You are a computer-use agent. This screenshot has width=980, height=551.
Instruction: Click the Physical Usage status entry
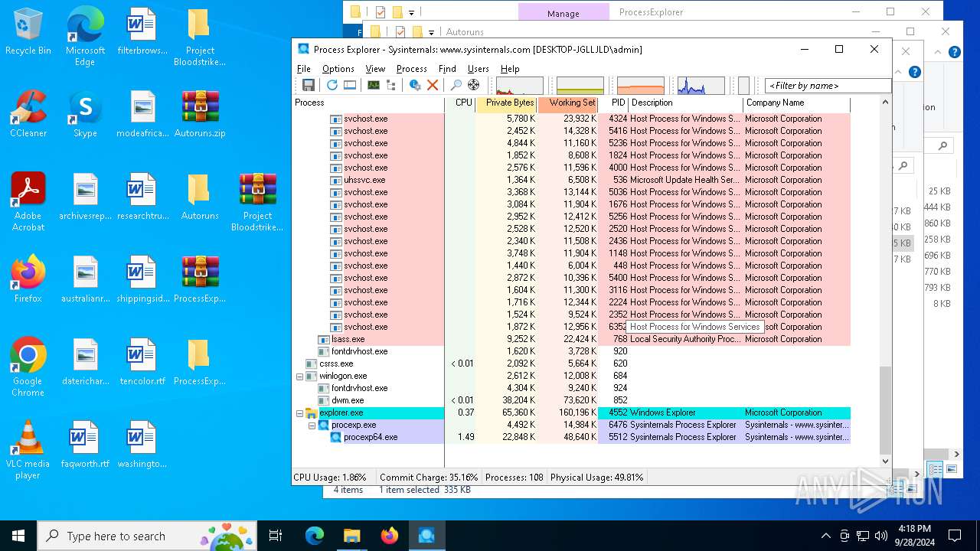coord(596,477)
